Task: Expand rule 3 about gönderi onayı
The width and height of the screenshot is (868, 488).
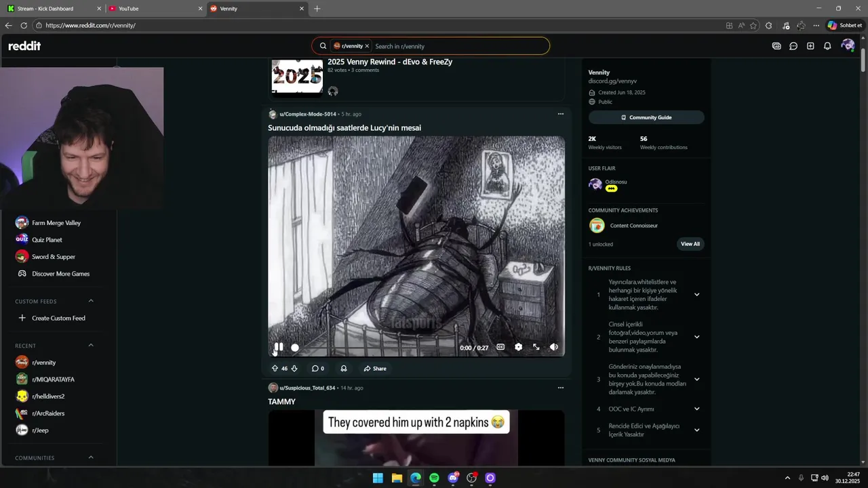Action: (x=696, y=380)
